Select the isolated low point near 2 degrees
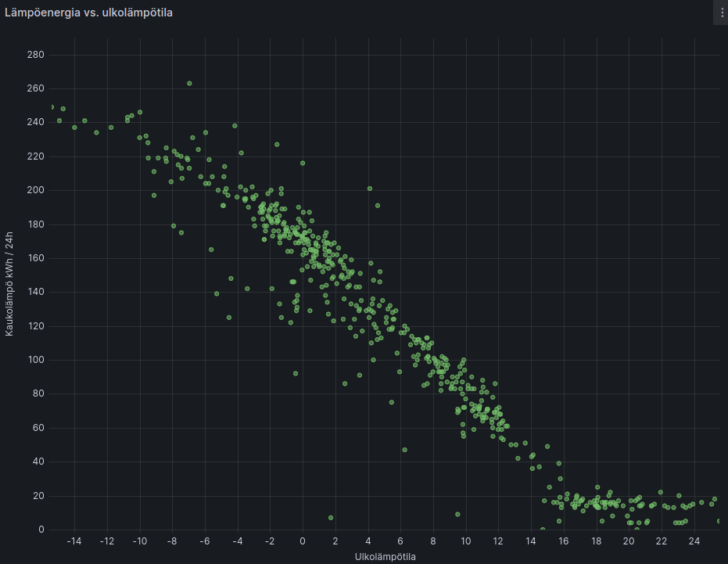The image size is (728, 564). pyautogui.click(x=331, y=517)
